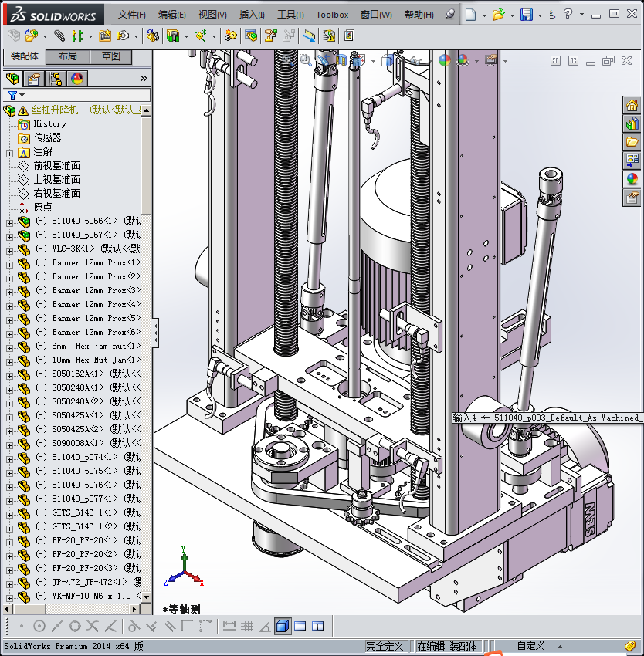Open the Design Library task pane
644x656 pixels.
pos(632,124)
